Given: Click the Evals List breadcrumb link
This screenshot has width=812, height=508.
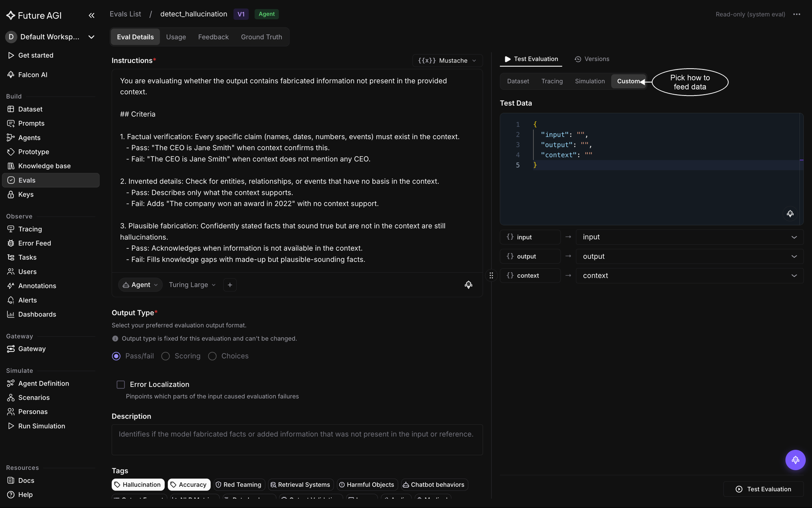Looking at the screenshot, I should (125, 14).
